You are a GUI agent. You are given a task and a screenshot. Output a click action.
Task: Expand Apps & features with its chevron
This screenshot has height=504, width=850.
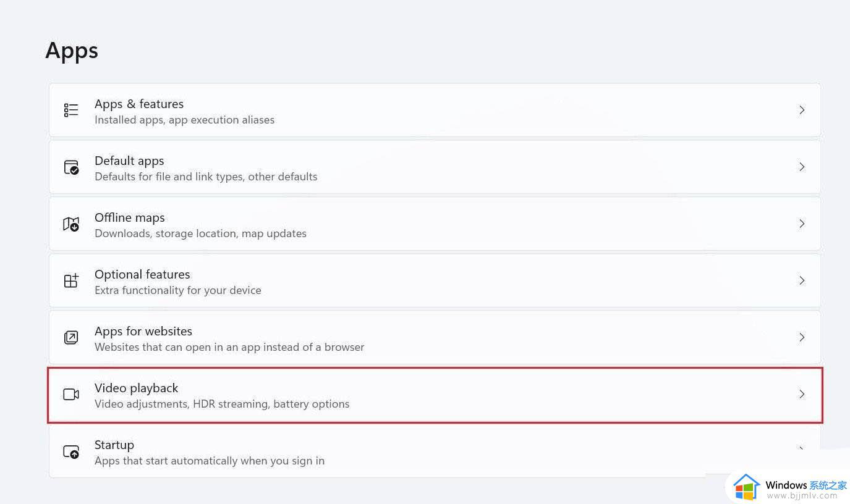tap(802, 110)
